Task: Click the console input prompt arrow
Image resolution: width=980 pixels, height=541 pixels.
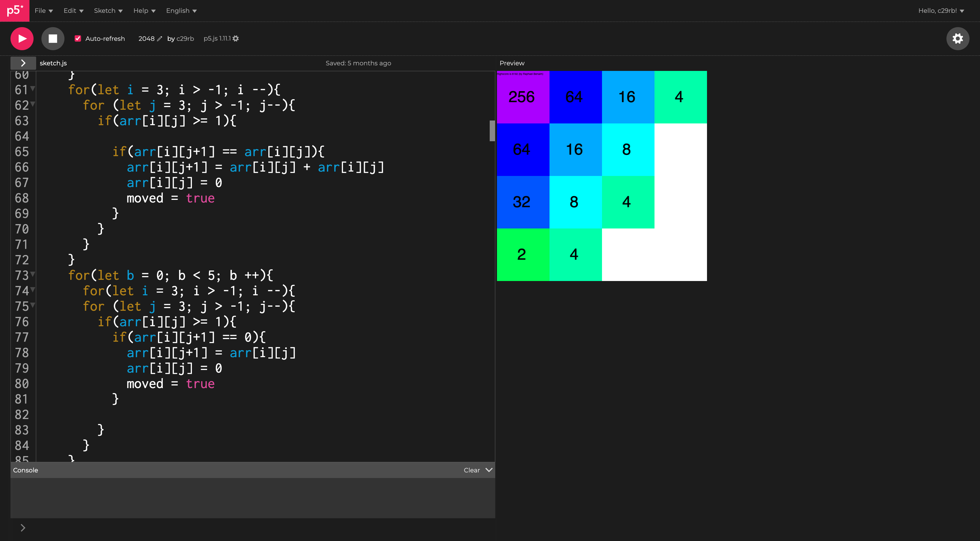Action: coord(23,528)
